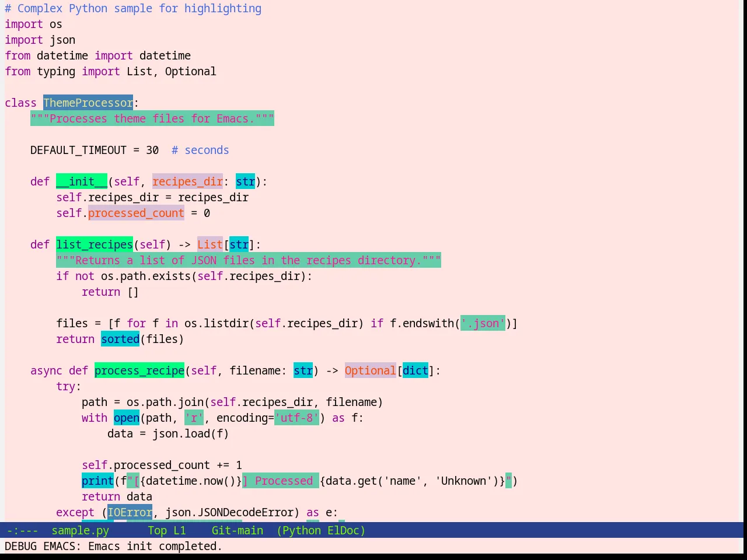Click the '# seconds' comment

point(200,150)
